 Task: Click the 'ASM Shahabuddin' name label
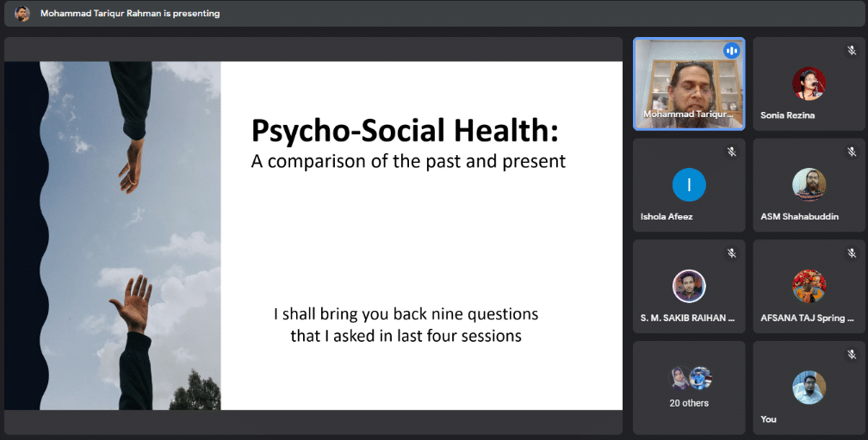tap(799, 216)
